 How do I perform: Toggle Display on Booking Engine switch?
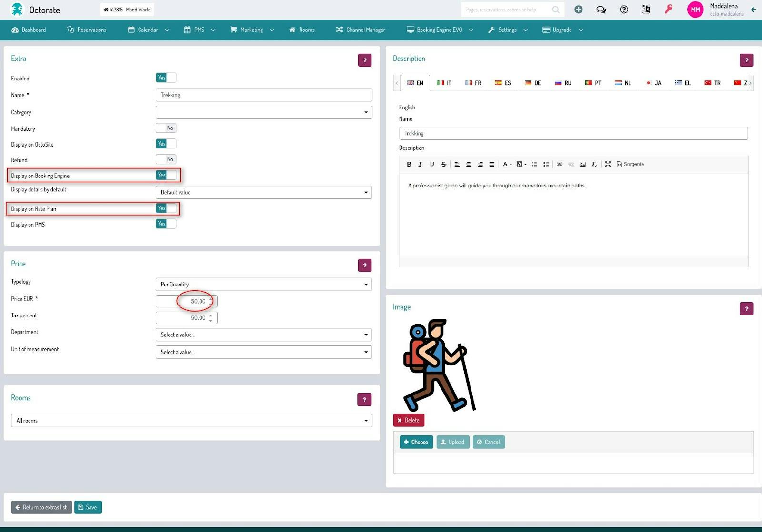click(x=166, y=175)
